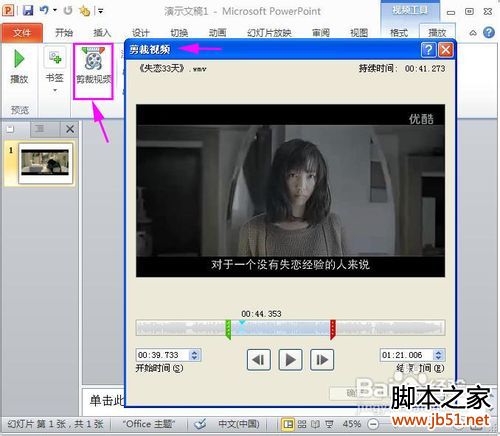Open the 文件 tab
This screenshot has height=436, width=500.
point(22,33)
